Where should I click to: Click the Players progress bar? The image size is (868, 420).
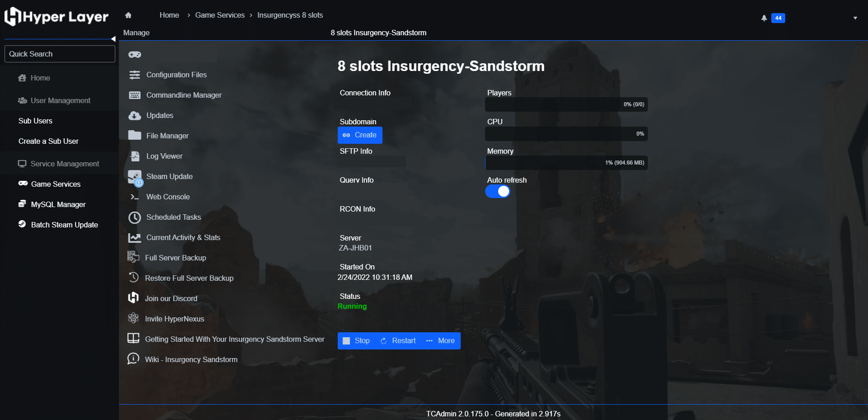[x=566, y=104]
